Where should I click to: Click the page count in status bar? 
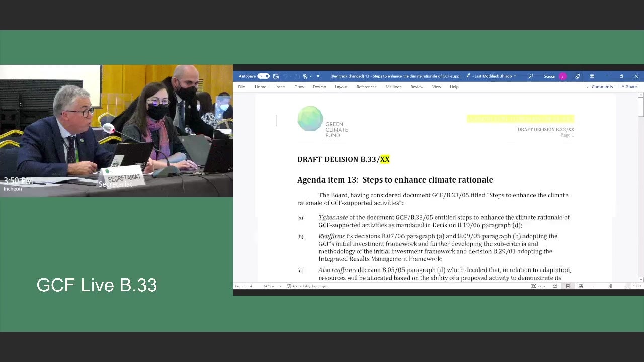(x=244, y=286)
